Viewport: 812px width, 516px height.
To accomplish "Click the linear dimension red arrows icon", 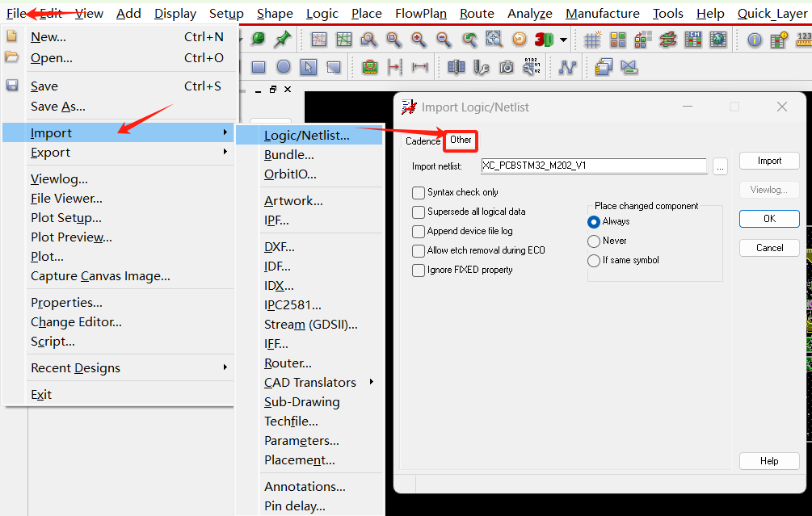I will tap(420, 67).
